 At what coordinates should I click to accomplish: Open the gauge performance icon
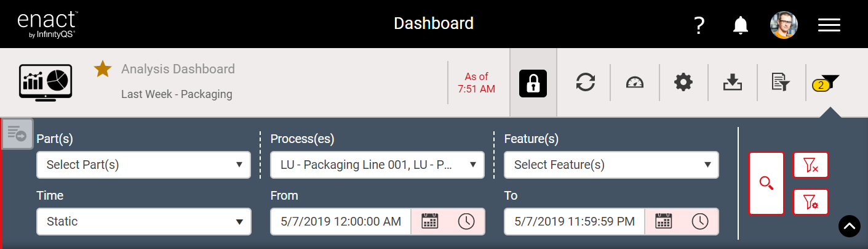tap(634, 83)
